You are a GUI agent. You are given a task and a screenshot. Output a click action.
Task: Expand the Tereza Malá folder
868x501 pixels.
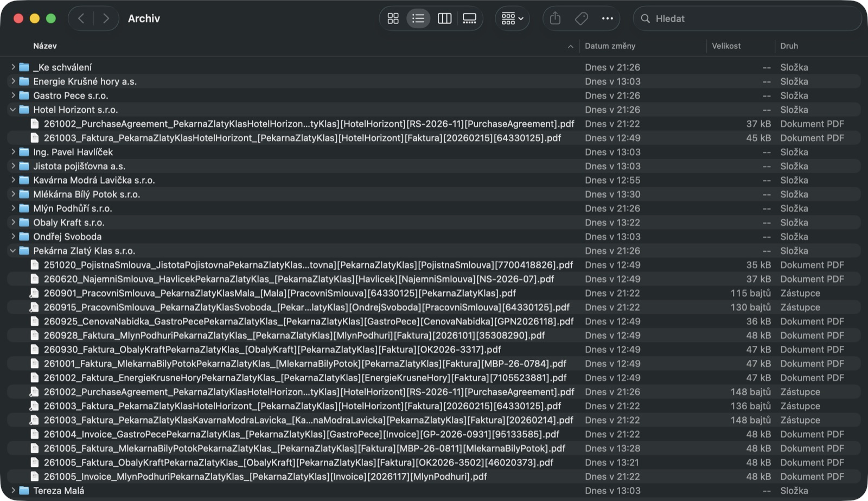(13, 490)
